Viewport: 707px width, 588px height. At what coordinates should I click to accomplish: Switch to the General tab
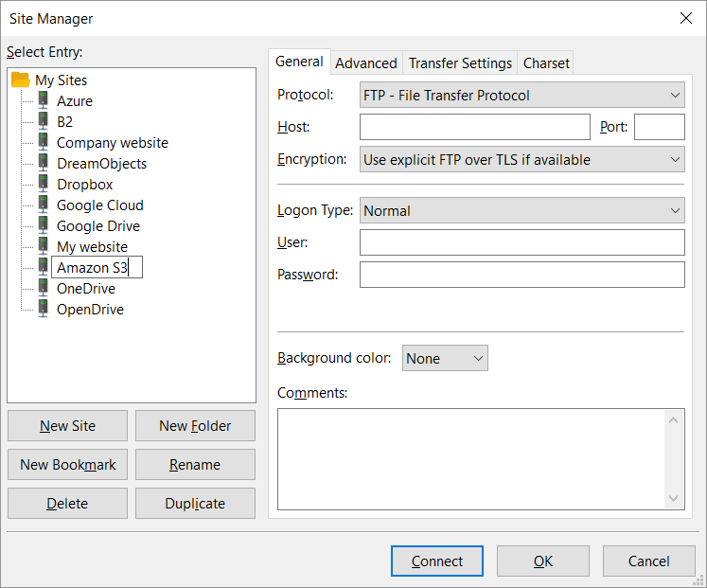tap(299, 62)
